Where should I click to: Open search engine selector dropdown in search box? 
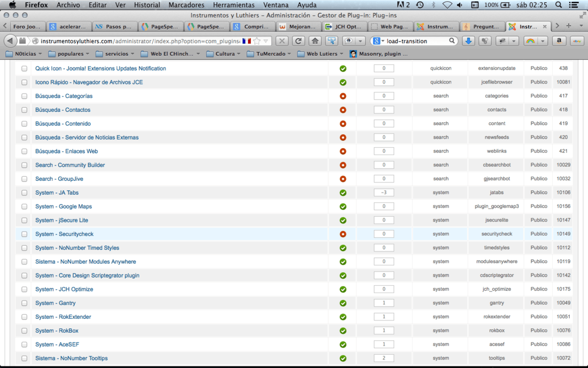(x=379, y=41)
